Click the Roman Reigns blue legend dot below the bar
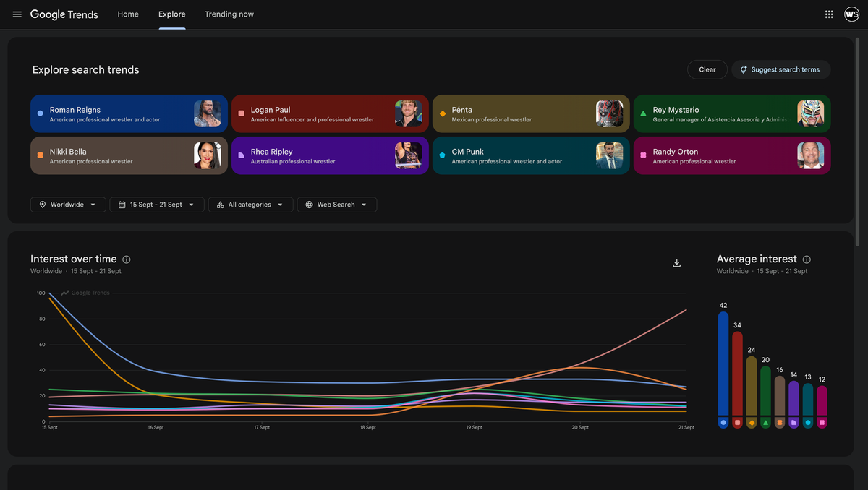 point(723,422)
